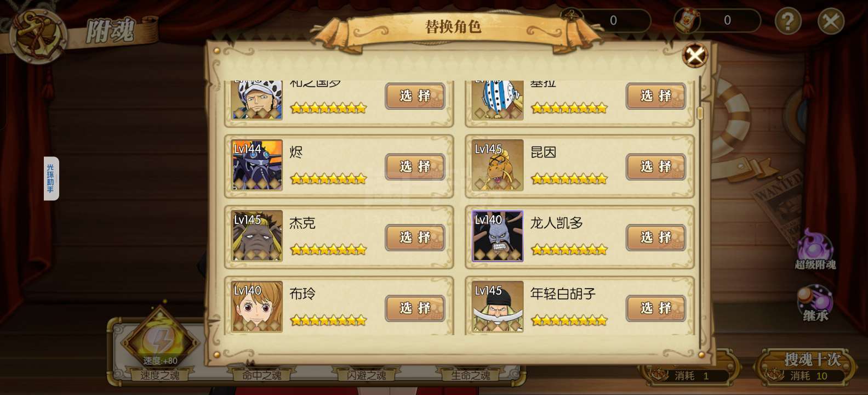Click the anchor emblem icon beside 附魂
The height and width of the screenshot is (395, 868).
coord(38,36)
